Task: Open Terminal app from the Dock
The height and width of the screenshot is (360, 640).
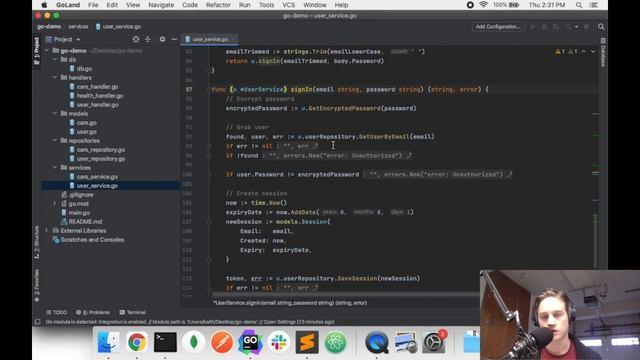Action: tap(165, 342)
